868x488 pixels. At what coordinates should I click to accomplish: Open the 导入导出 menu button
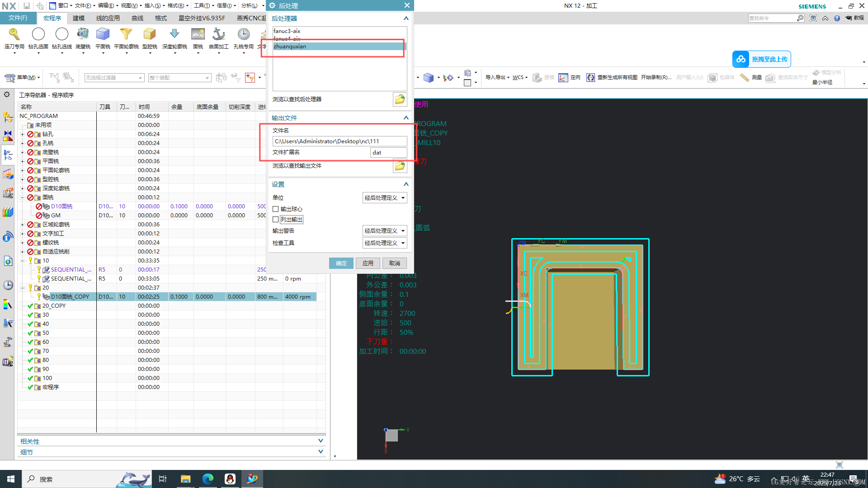point(497,77)
